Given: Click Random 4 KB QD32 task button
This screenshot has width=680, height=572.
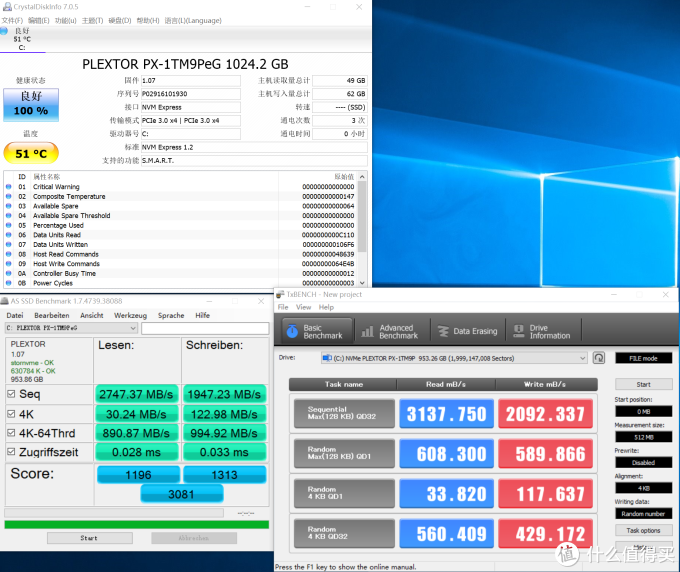Looking at the screenshot, I should pyautogui.click(x=344, y=533).
